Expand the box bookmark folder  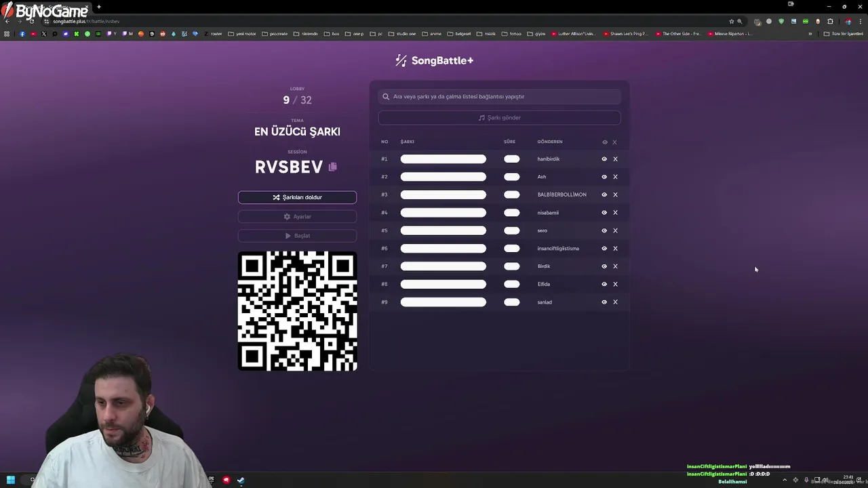pos(332,34)
